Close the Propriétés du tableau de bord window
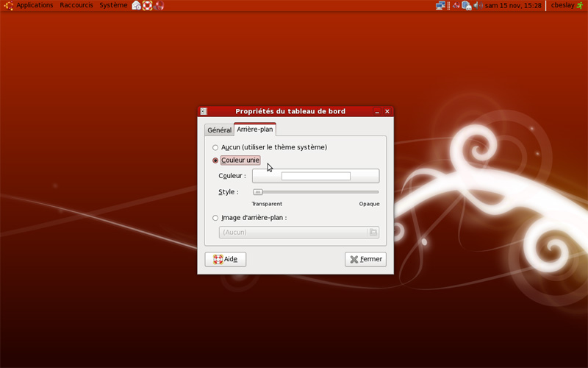This screenshot has height=368, width=588. [387, 111]
